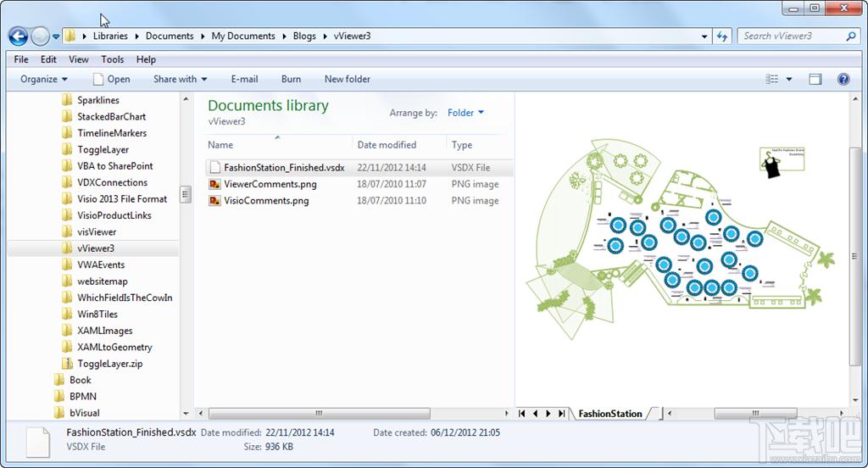Open the address bar history dropdown
868x468 pixels.
(704, 36)
